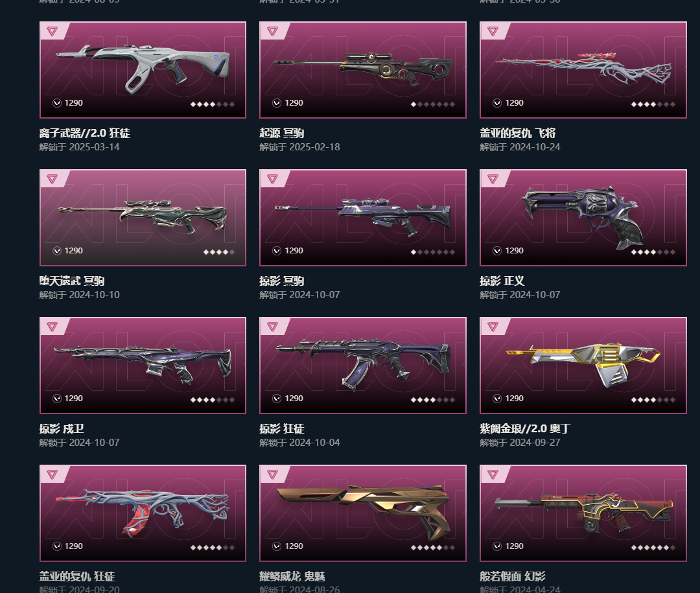Click the VP currency icon on 掠影 正义
Screen dimensions: 700x593
click(497, 251)
